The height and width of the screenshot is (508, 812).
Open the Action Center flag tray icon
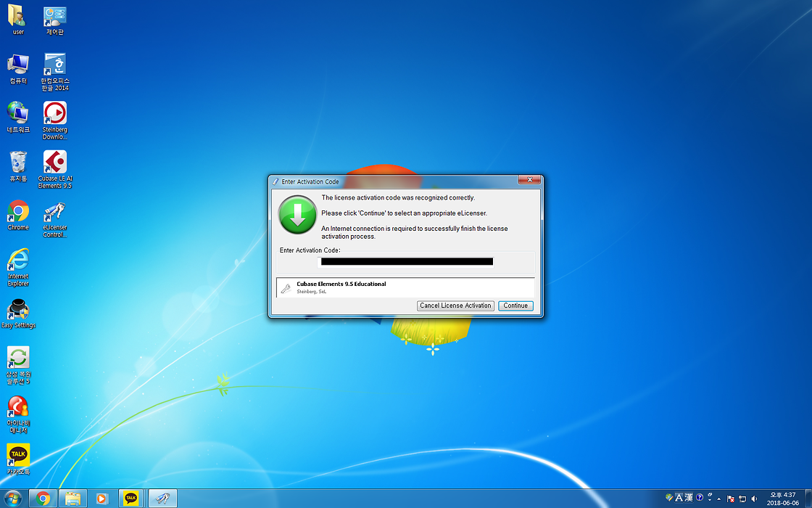click(x=731, y=499)
